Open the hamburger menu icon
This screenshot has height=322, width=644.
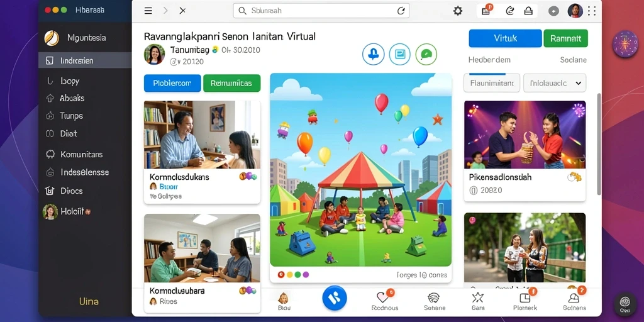[148, 11]
